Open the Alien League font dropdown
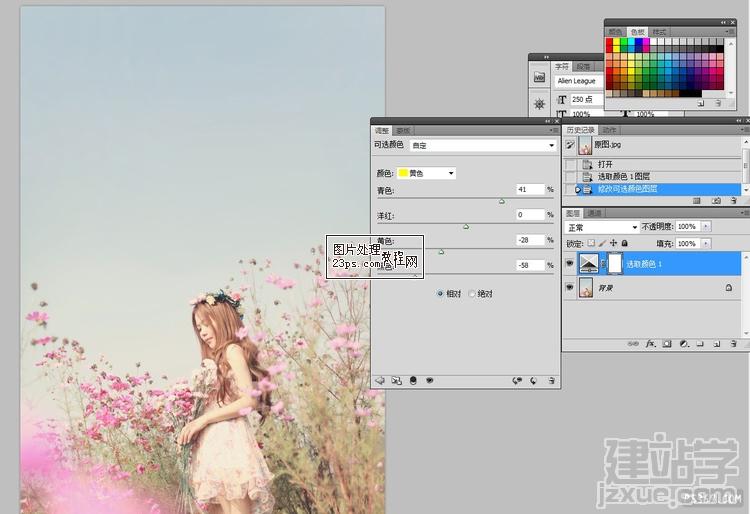The image size is (750, 514). pyautogui.click(x=580, y=81)
